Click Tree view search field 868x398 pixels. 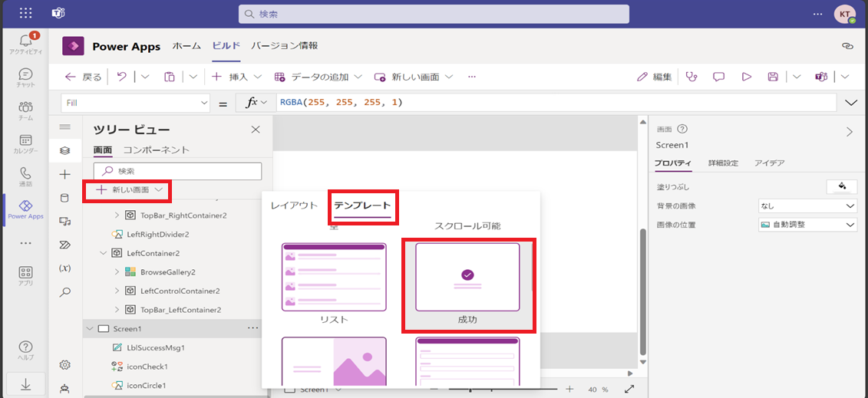177,171
